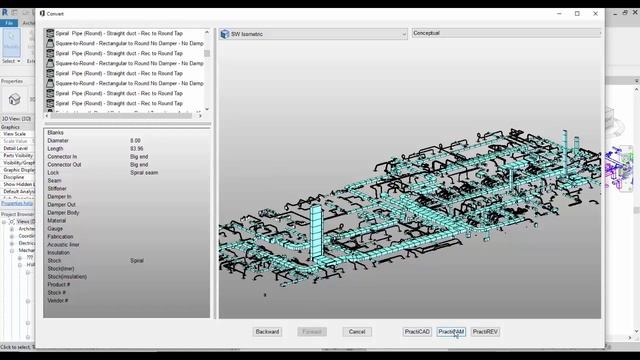
Task: Expand the Architecture node in Revit Project Browser
Action: (x=12, y=229)
